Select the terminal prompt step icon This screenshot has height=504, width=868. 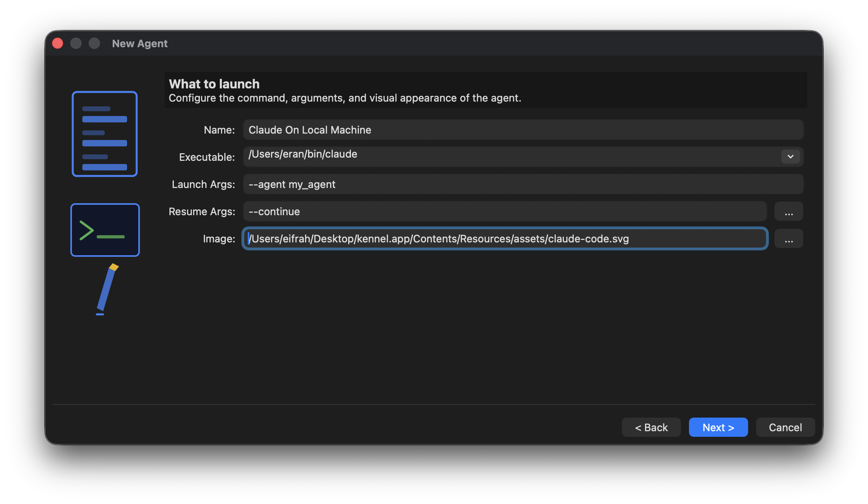pos(105,230)
